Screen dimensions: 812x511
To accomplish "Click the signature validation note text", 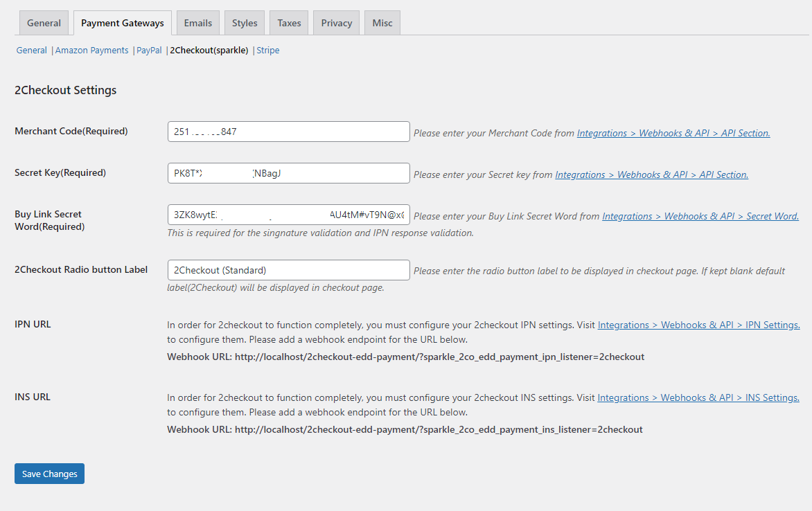I will pos(320,233).
